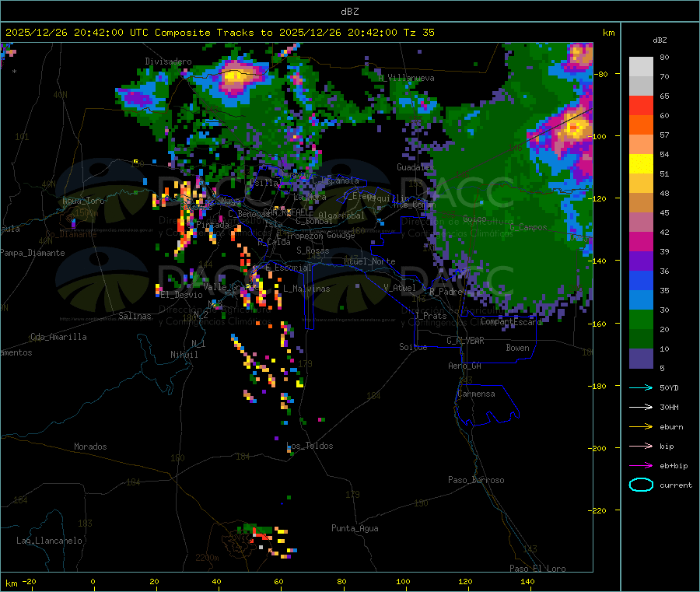Click the 'Salinas' map label
The width and height of the screenshot is (700, 592).
click(135, 316)
